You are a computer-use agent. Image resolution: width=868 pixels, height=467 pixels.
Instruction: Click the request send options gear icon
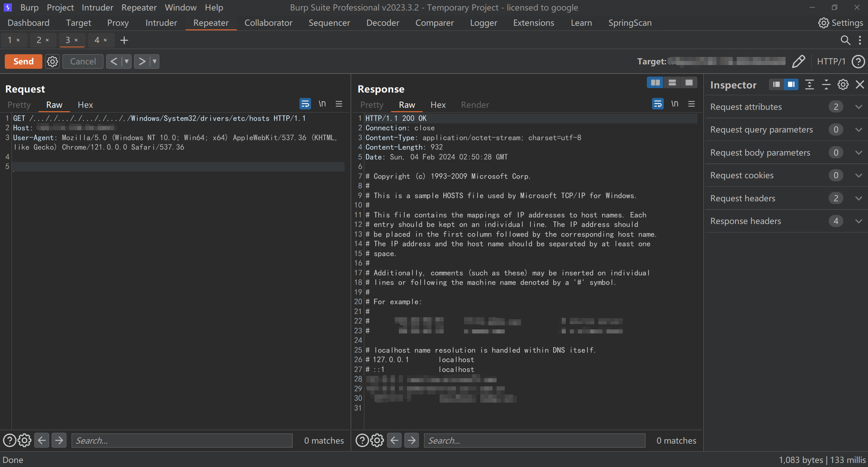point(52,61)
